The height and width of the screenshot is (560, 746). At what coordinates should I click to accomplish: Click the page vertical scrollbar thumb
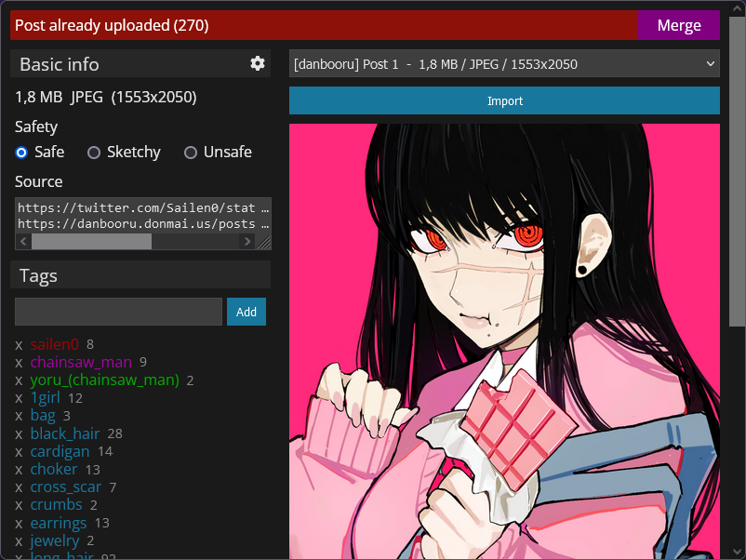point(738,170)
